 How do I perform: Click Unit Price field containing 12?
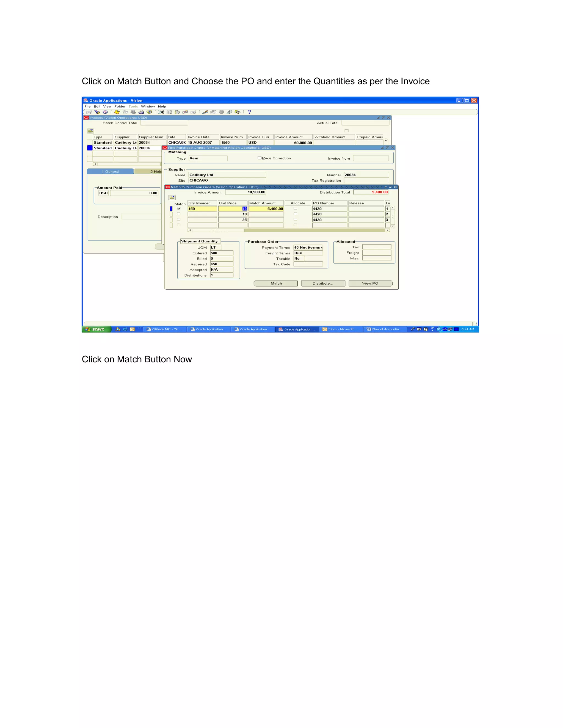pos(233,209)
